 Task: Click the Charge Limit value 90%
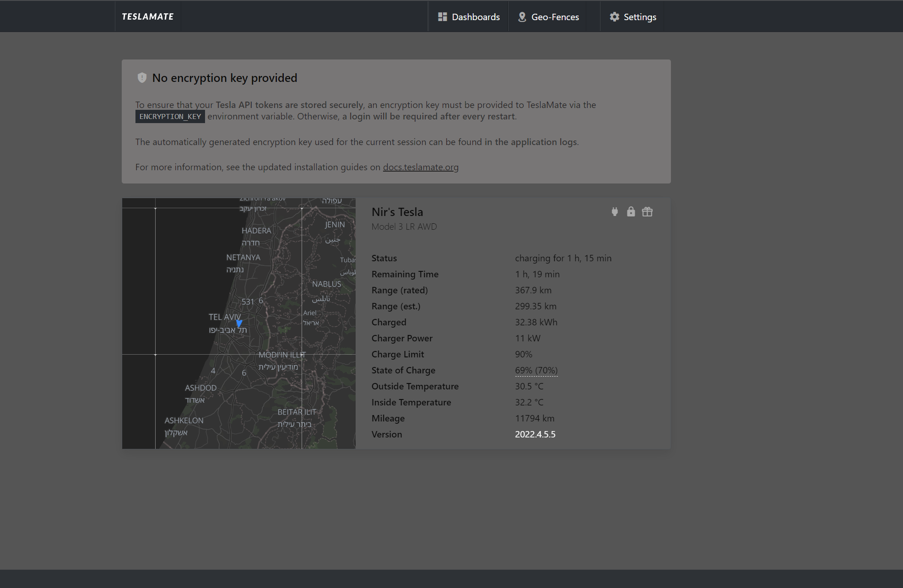(524, 354)
